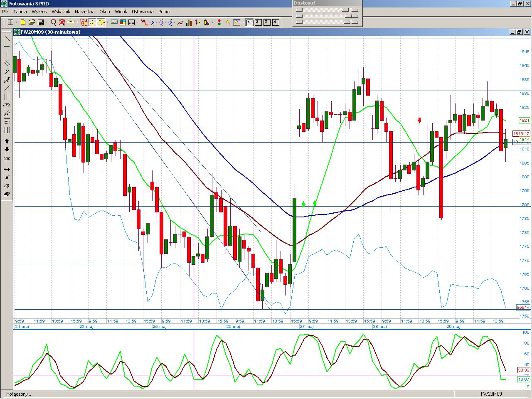Toggle the yellow dotted-line cursor button
Screen dimensions: 532x399
point(102,22)
